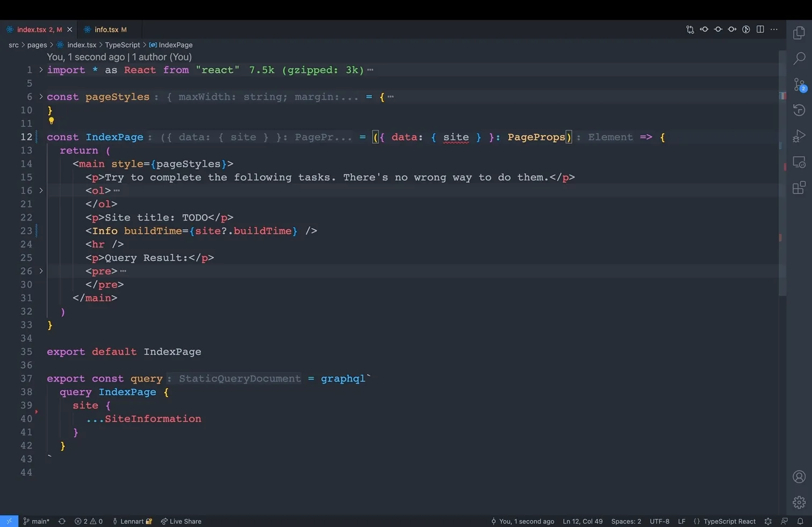Toggle language mode via TypeScript React label
Viewport: 812px width, 527px height.
click(729, 521)
